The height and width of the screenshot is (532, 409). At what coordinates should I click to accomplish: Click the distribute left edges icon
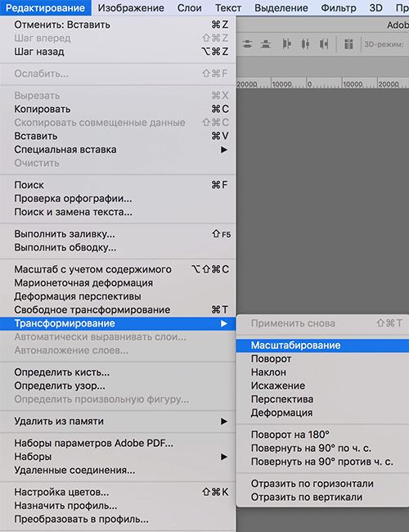(x=287, y=43)
